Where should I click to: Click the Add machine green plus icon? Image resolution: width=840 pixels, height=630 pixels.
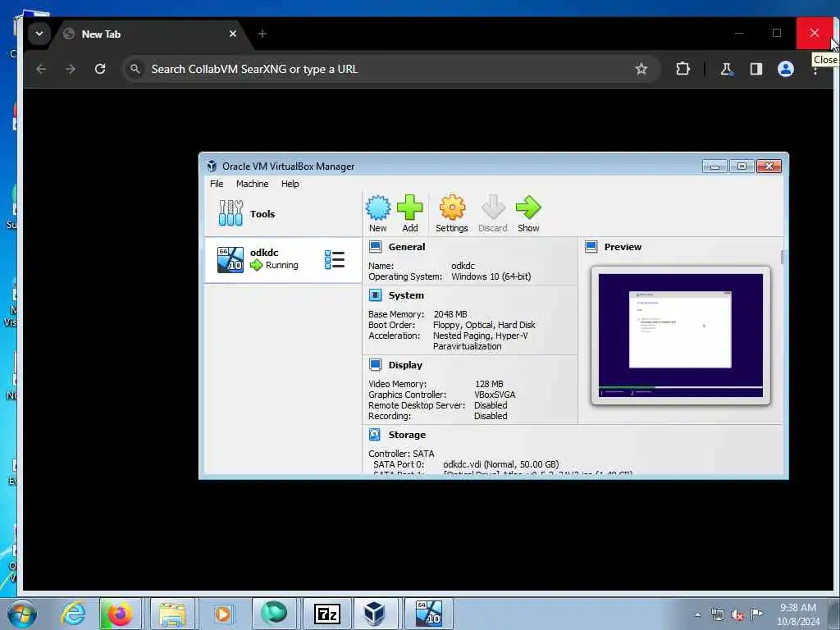tap(410, 208)
